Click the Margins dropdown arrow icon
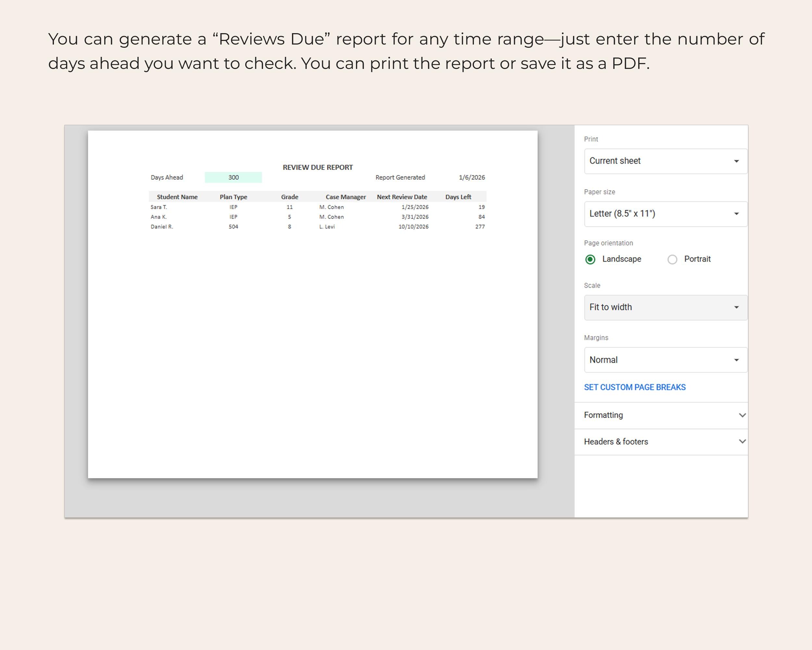812x650 pixels. [x=736, y=360]
